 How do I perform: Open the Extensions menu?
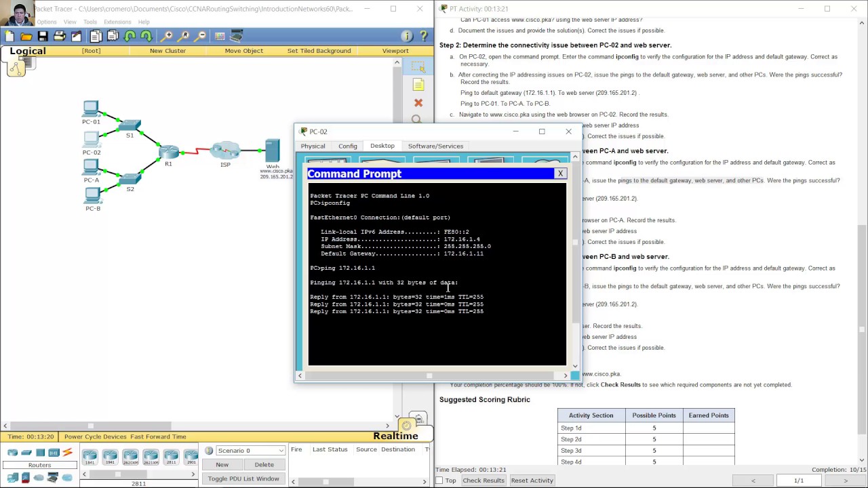point(117,22)
